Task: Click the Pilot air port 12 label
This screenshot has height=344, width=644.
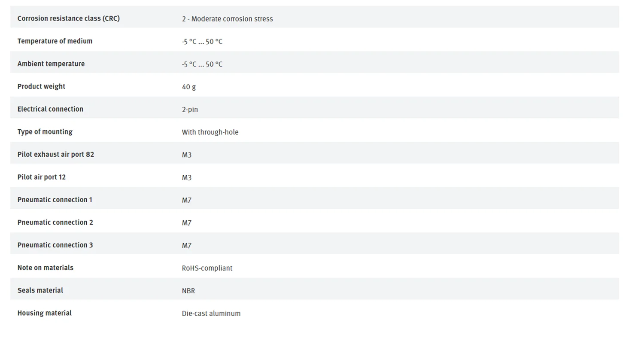Action: tap(41, 177)
